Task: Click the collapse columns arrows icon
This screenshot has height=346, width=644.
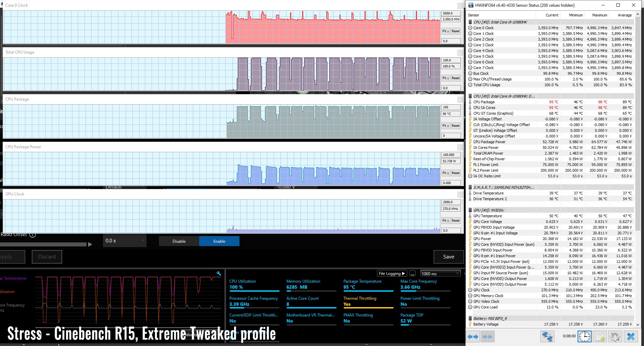Action: (x=487, y=336)
